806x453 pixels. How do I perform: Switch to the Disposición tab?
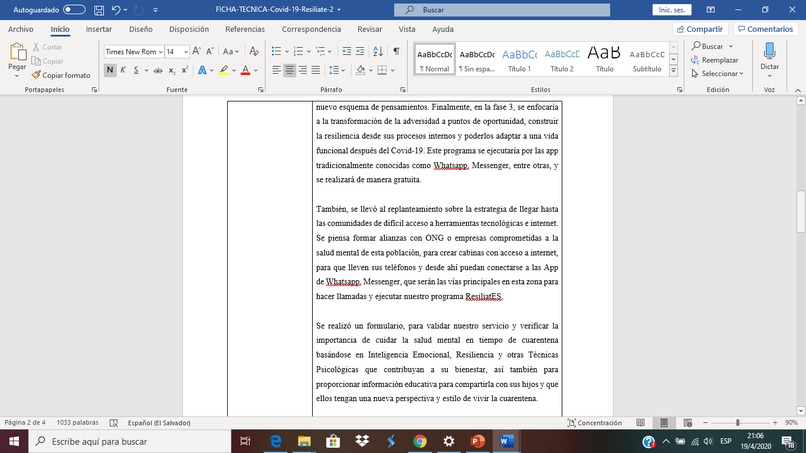click(x=189, y=29)
